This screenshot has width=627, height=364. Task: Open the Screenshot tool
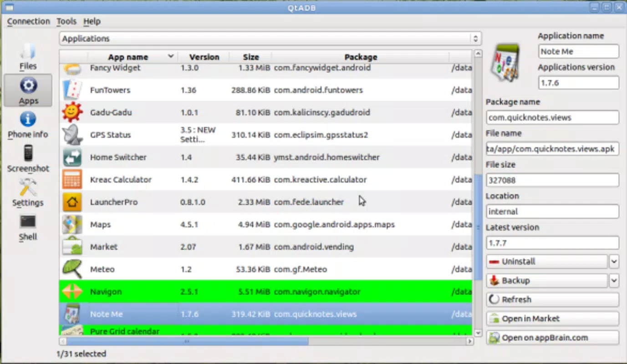(28, 158)
